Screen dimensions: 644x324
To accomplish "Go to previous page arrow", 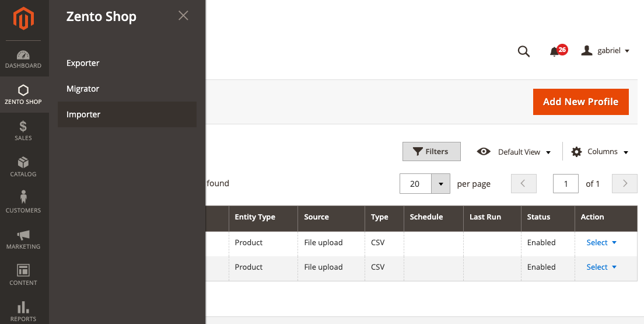I will 524,183.
